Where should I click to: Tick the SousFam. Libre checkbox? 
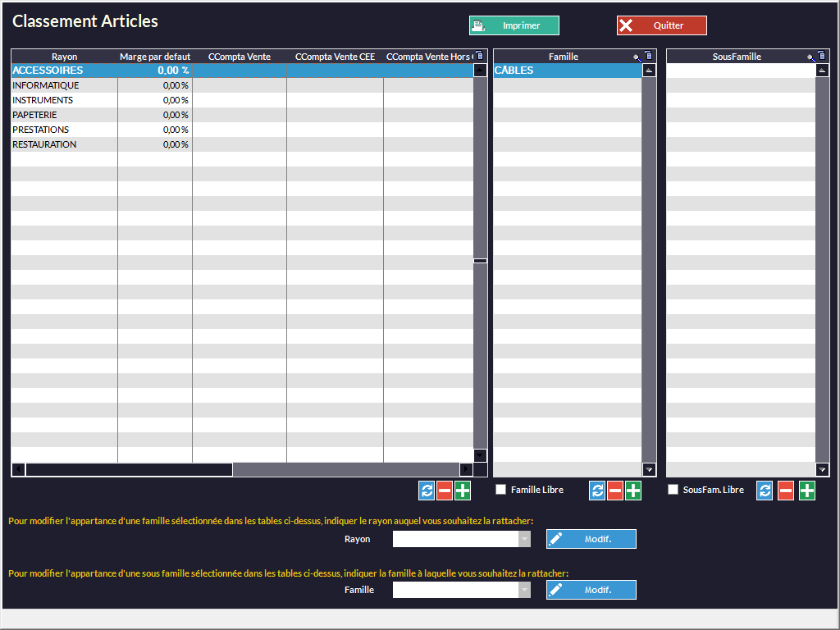click(x=673, y=490)
